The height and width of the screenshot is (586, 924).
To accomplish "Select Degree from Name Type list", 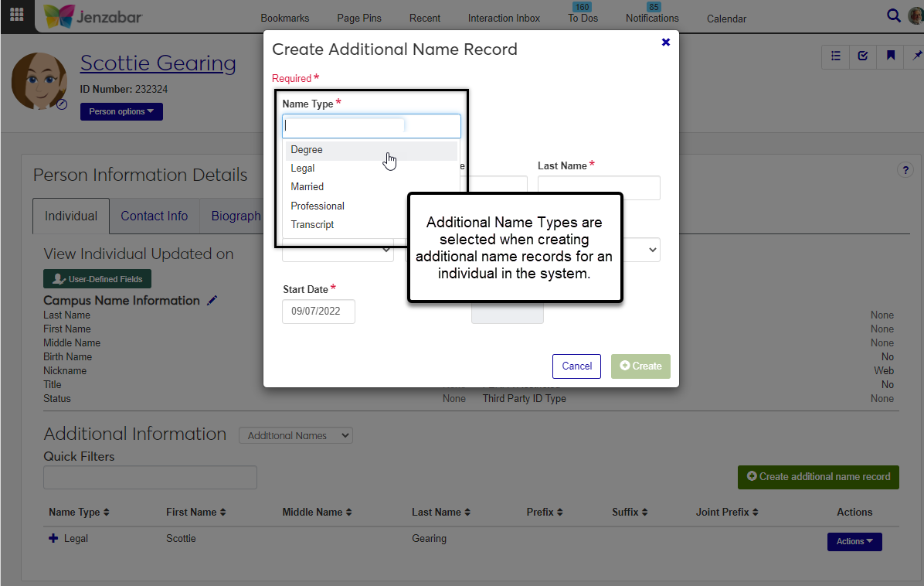I will [307, 150].
